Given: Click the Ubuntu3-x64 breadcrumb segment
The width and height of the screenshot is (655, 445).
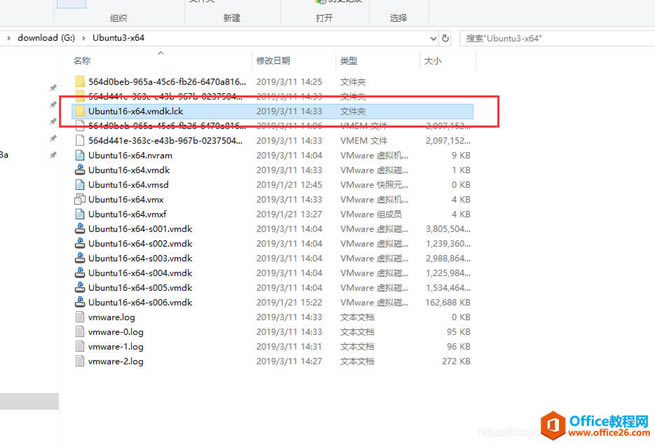Looking at the screenshot, I should click(118, 38).
